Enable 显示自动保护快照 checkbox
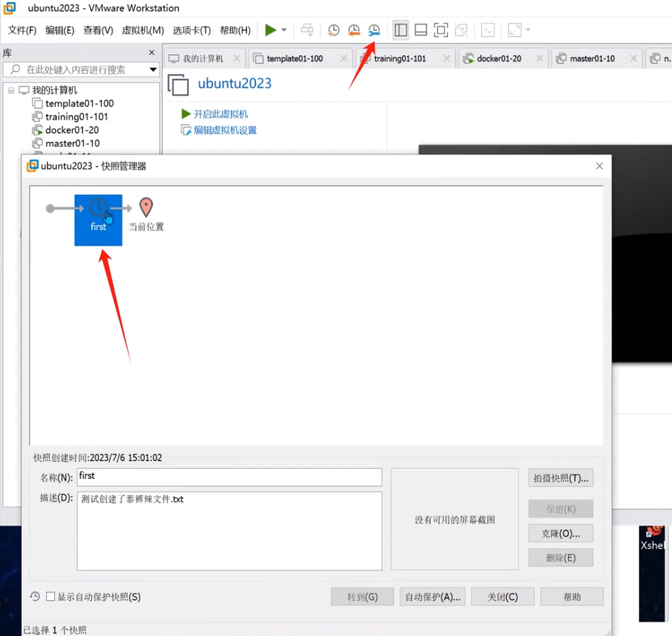The height and width of the screenshot is (636, 672). point(51,597)
